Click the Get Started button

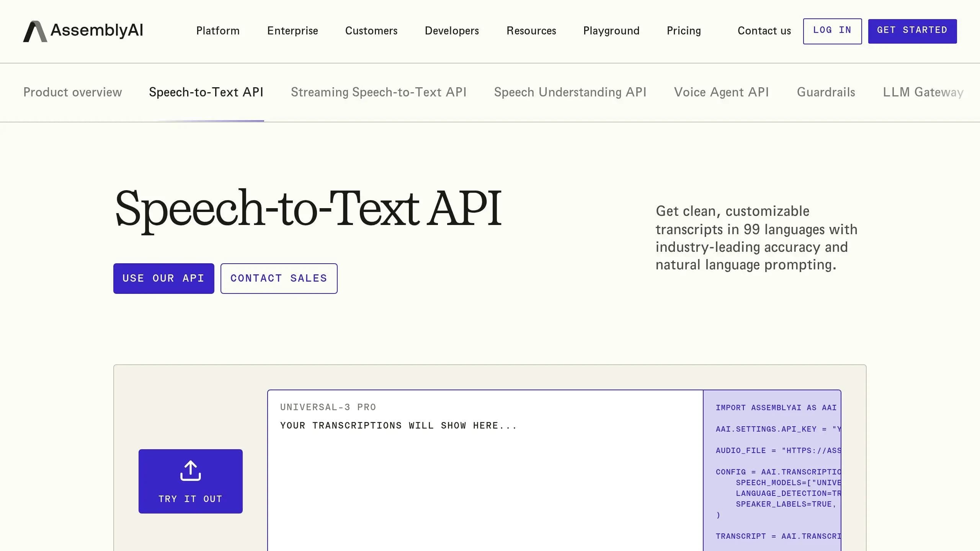912,31
